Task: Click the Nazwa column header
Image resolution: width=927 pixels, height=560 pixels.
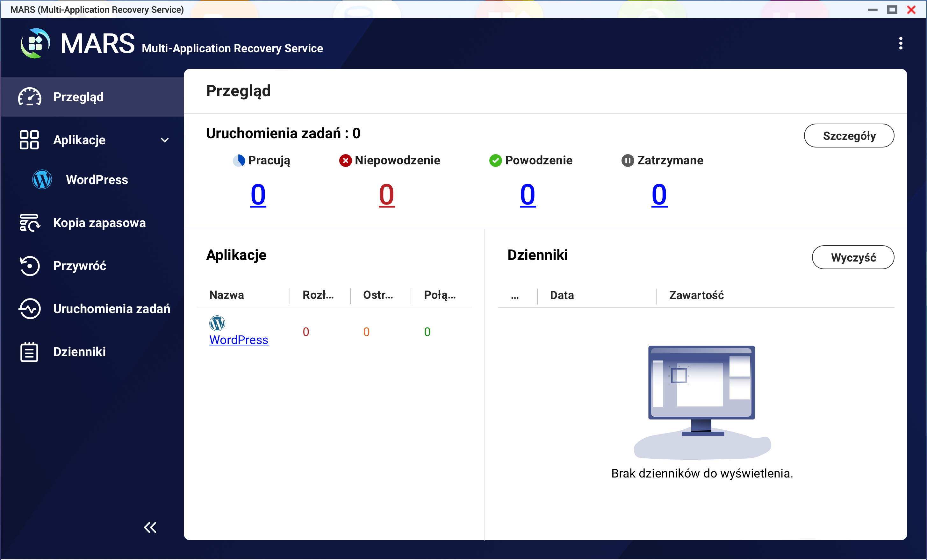Action: (x=226, y=295)
